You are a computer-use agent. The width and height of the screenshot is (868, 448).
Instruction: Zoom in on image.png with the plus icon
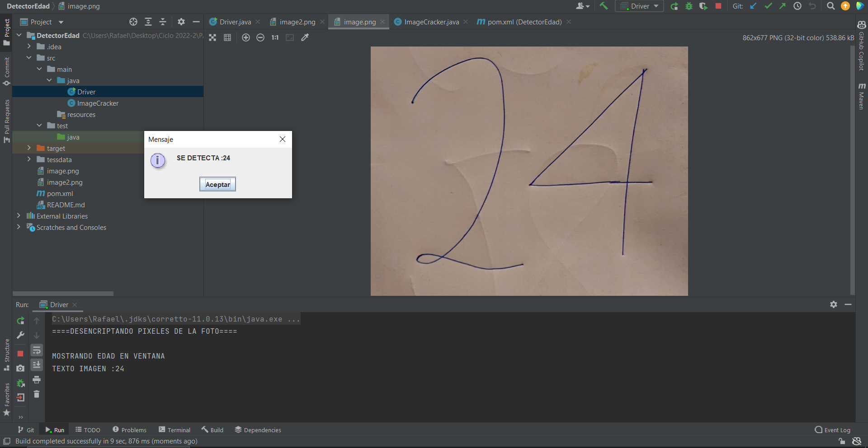[246, 37]
